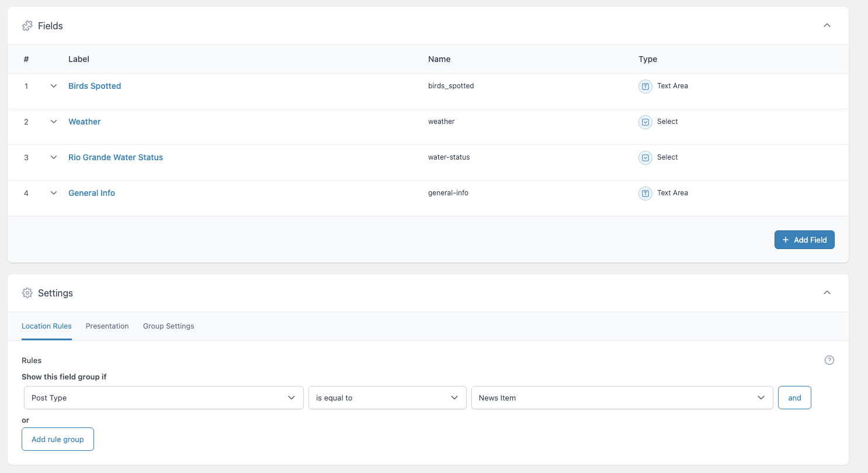Open the News Item value dropdown
Image resolution: width=868 pixels, height=473 pixels.
(x=622, y=398)
